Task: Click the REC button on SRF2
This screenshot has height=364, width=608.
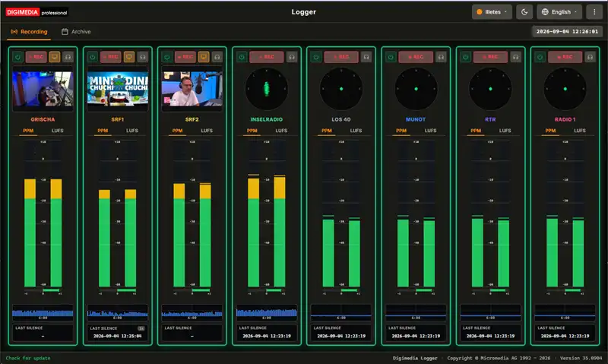Action: click(185, 57)
